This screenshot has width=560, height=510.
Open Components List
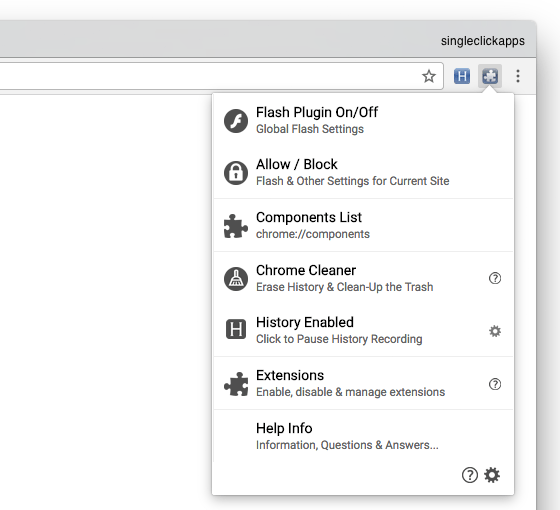pyautogui.click(x=363, y=225)
